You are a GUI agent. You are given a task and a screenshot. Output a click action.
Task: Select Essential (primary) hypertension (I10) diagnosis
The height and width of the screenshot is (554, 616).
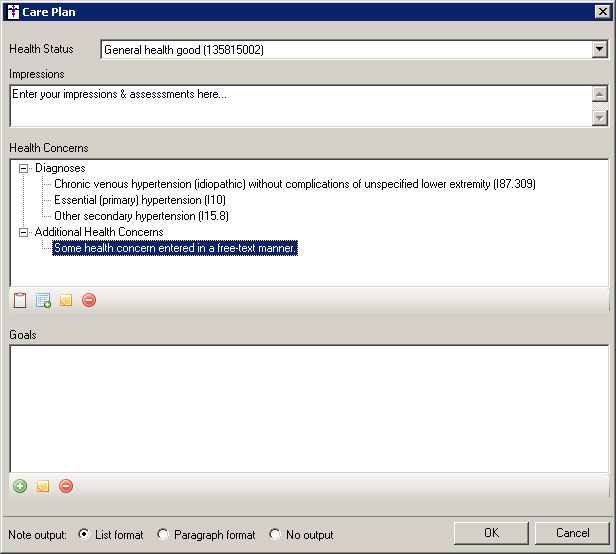click(x=139, y=200)
